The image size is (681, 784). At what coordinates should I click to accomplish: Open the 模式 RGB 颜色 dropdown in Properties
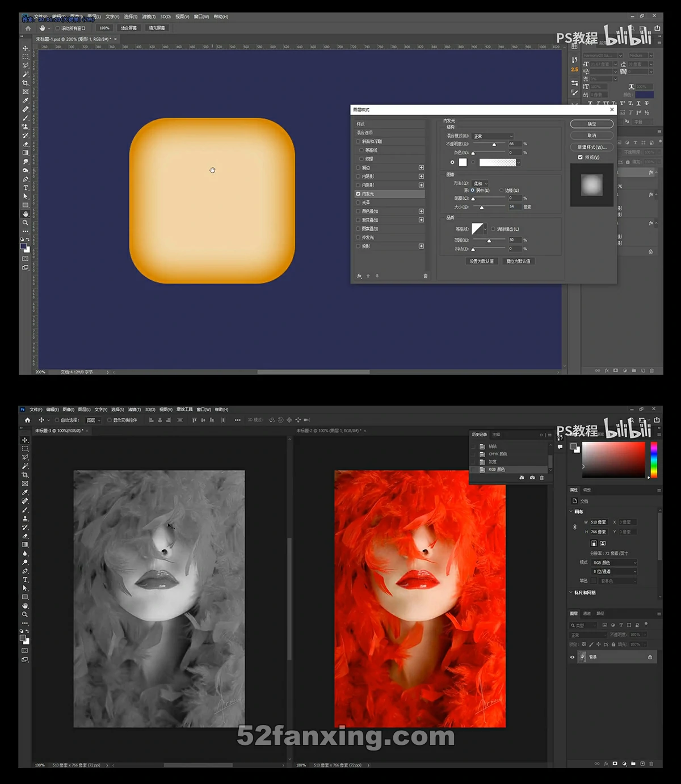point(615,562)
